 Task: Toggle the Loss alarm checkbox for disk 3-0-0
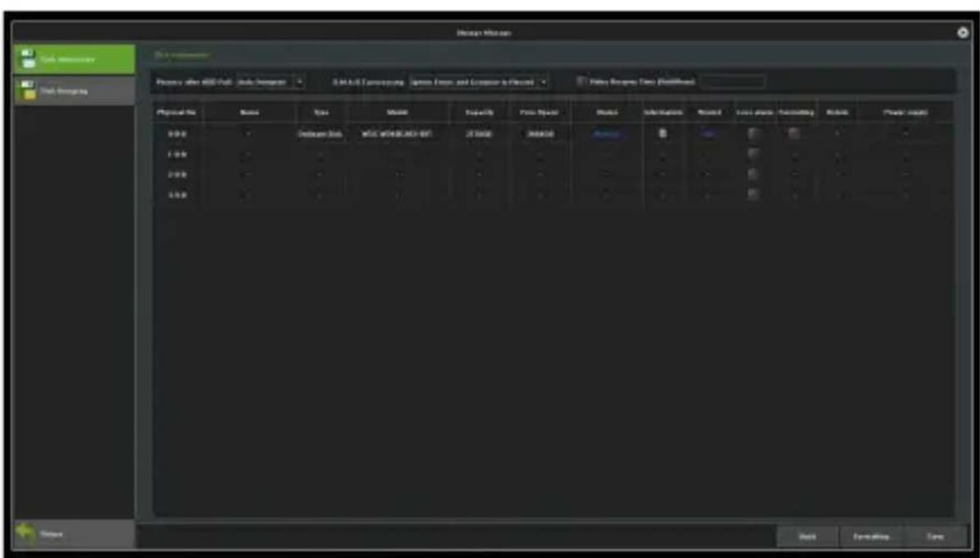tap(754, 194)
